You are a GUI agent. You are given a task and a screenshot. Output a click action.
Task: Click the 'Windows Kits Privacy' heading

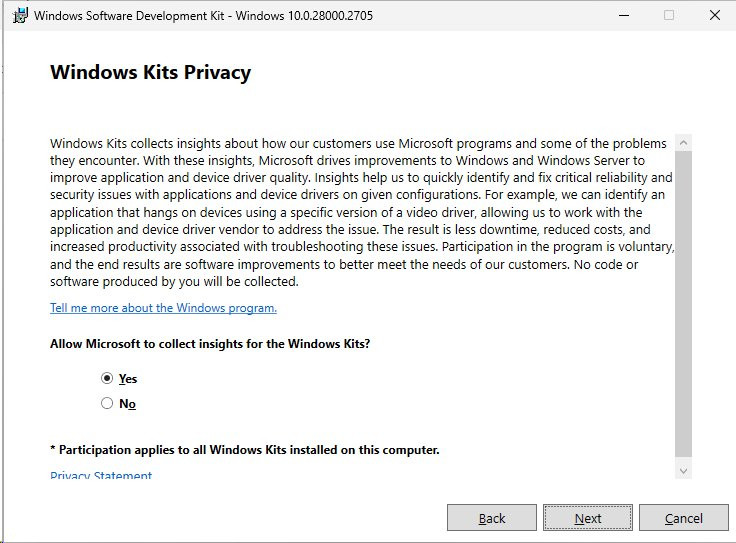pyautogui.click(x=151, y=72)
